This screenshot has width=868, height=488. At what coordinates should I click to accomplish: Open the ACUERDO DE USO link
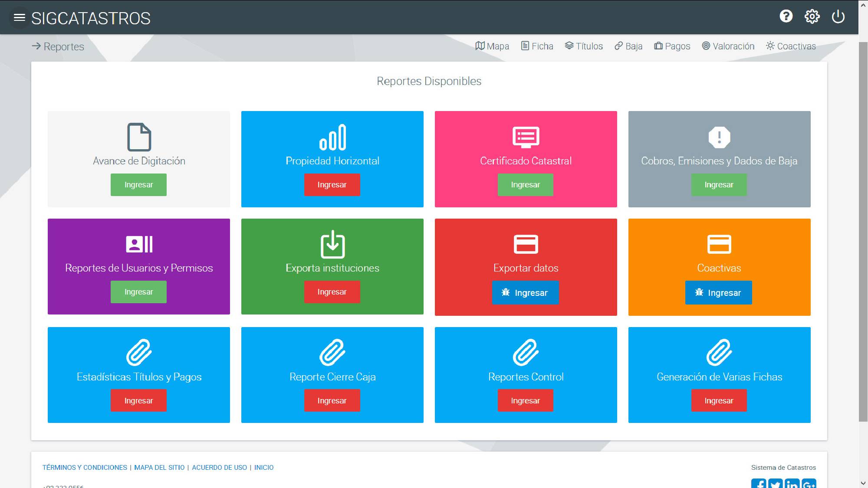(220, 468)
